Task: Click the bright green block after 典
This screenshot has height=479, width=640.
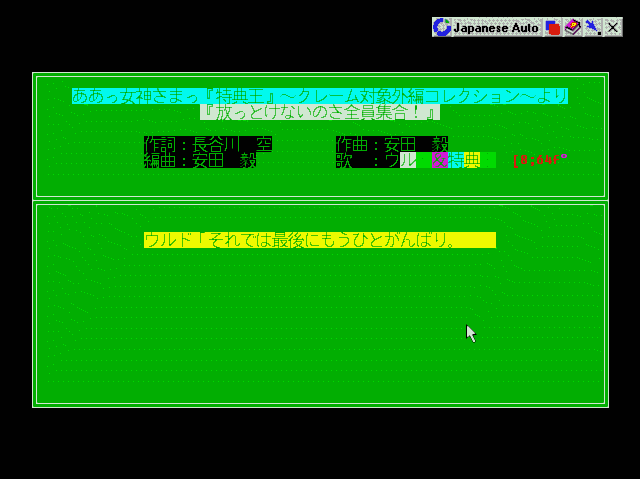Action: tap(488, 160)
